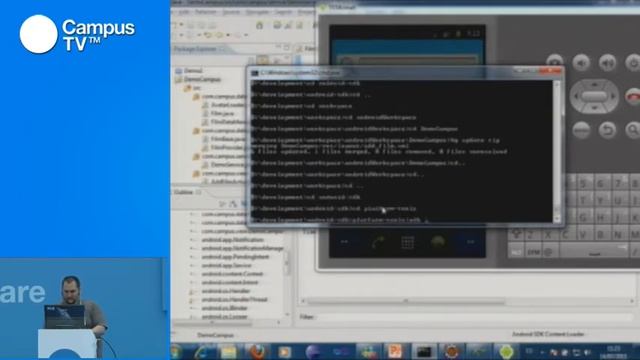640x360 pixels.
Task: Click the emulator D-pad center button
Action: (594, 96)
